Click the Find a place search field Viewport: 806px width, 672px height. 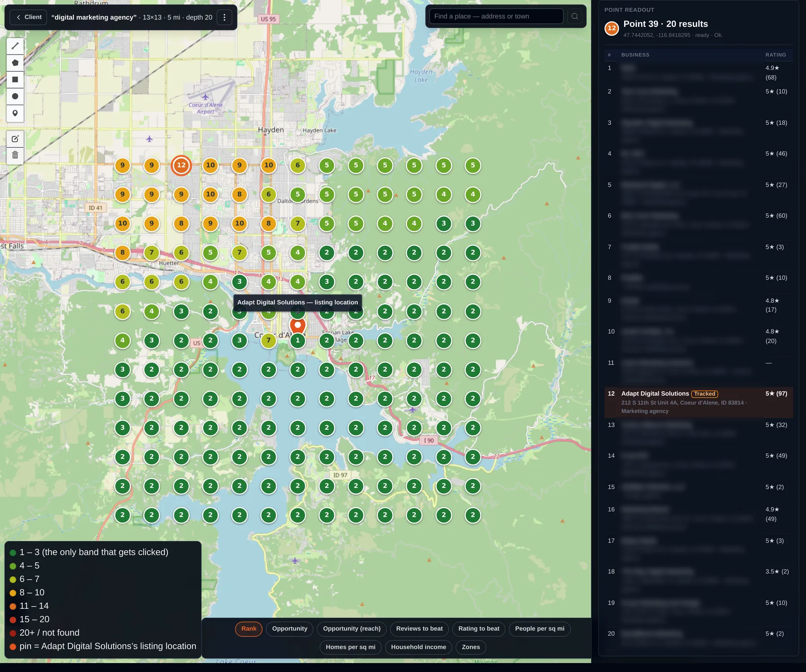click(x=496, y=17)
